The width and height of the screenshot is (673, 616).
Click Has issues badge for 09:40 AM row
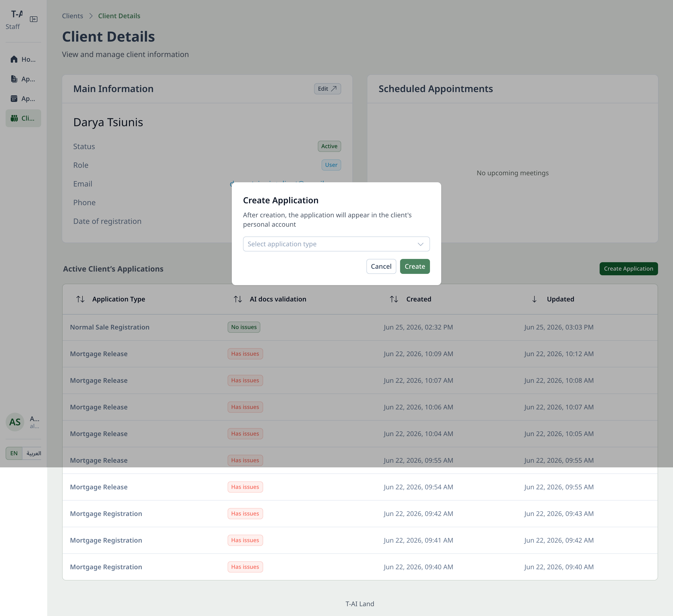[x=245, y=567]
